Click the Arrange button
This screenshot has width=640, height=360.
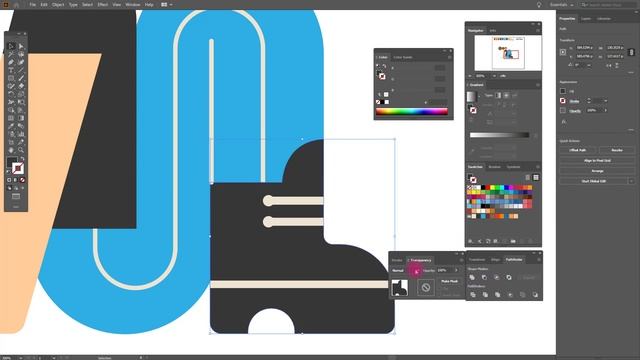pos(597,171)
